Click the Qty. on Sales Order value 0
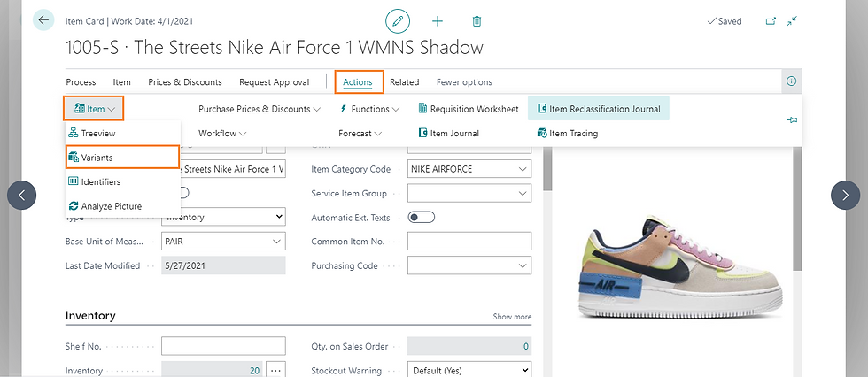This screenshot has height=377, width=868. pyautogui.click(x=469, y=347)
